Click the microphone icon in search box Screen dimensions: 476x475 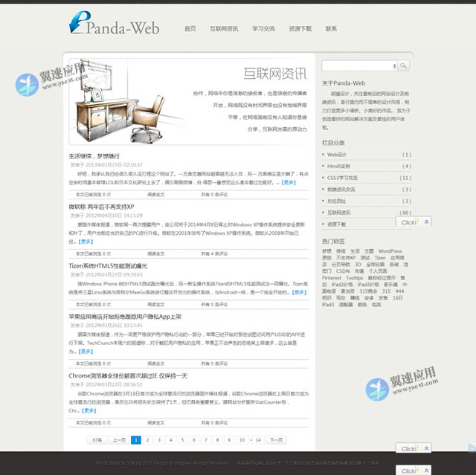(393, 66)
